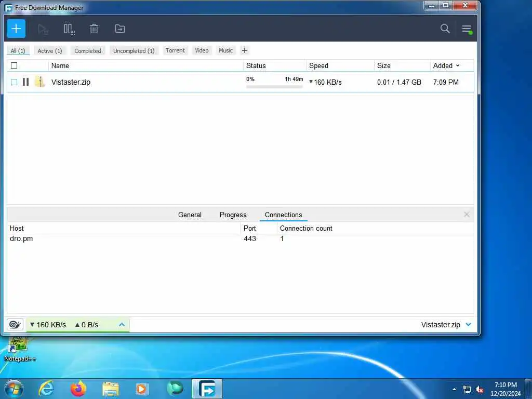
Task: Click the Vistaster.zip archive file icon
Action: (39, 82)
